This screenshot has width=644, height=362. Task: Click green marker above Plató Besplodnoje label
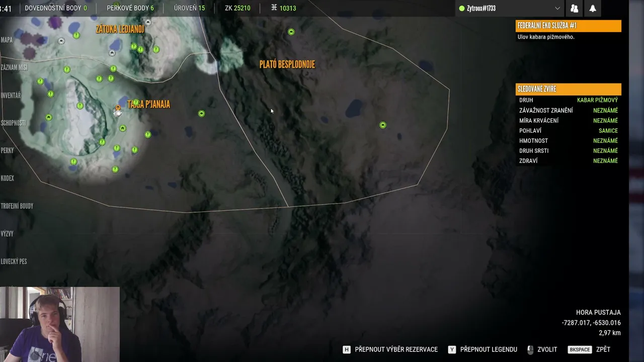(291, 32)
